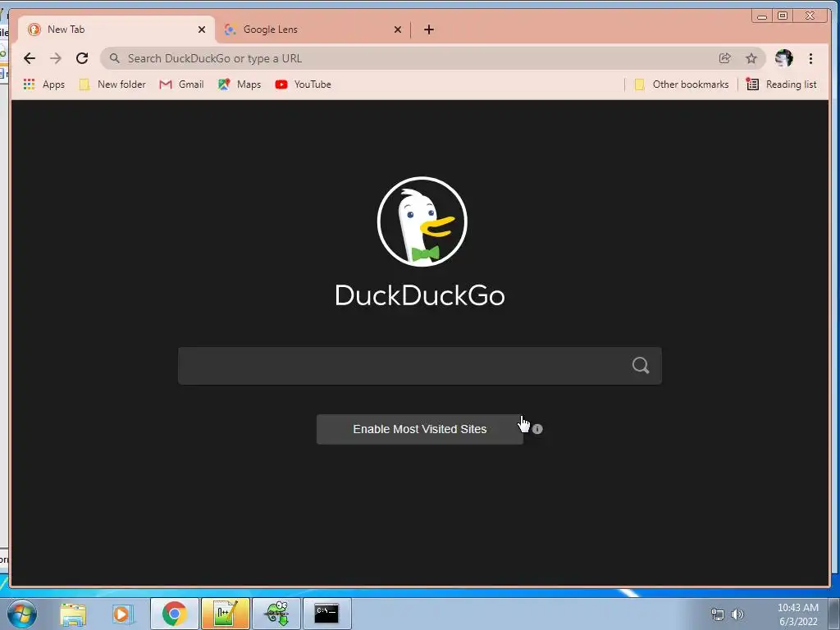Open the Maps bookmark
Image resolution: width=840 pixels, height=630 pixels.
click(x=240, y=84)
